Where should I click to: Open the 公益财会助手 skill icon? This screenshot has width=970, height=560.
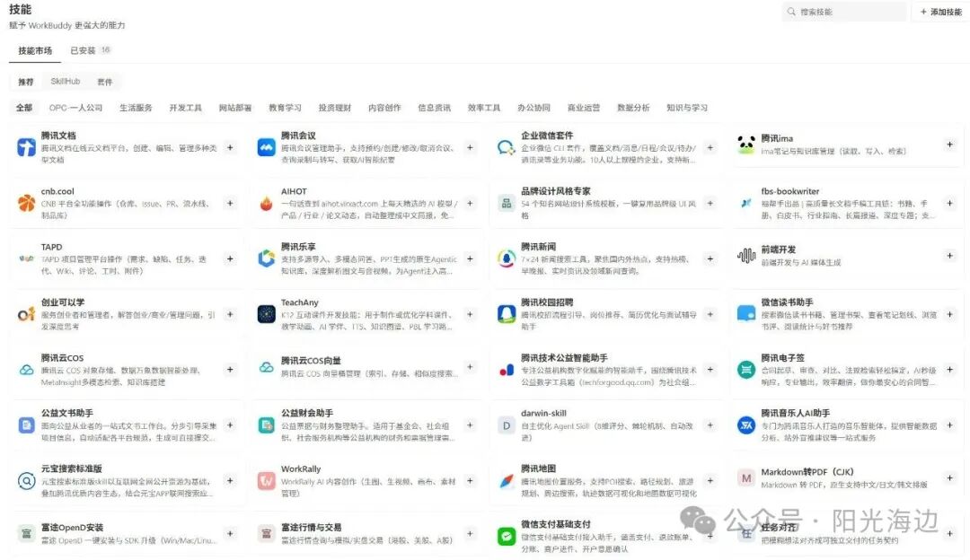266,425
